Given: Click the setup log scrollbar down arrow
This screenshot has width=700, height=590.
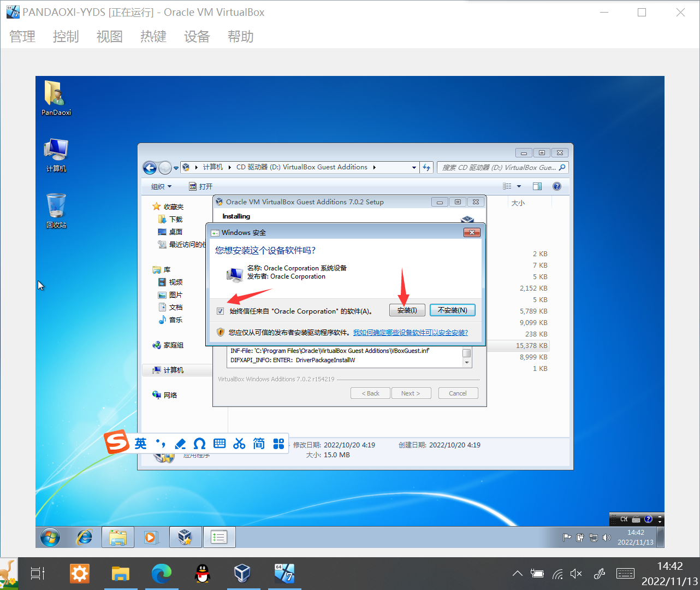Looking at the screenshot, I should point(467,363).
